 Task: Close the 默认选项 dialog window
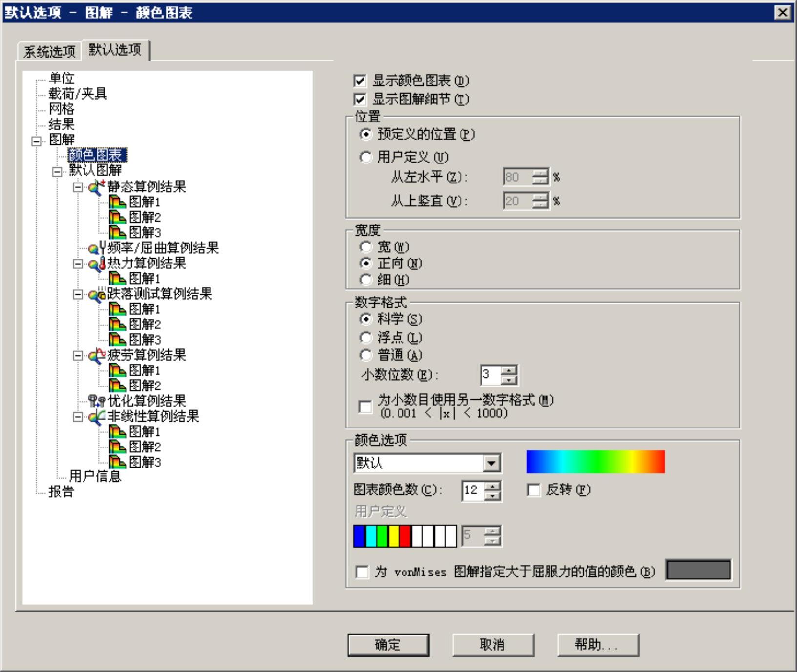(782, 13)
